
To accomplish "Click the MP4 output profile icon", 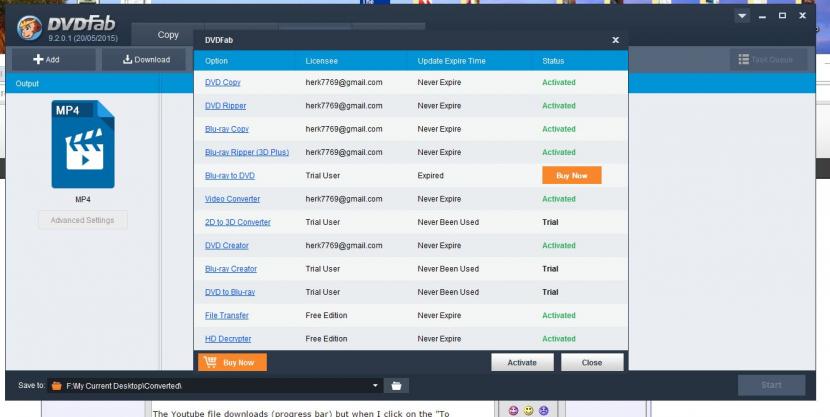I will [83, 144].
